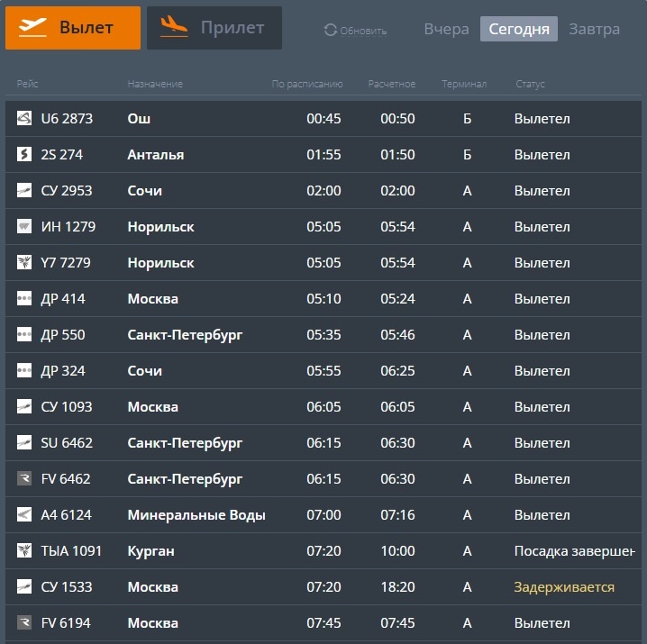
Task: Select flight number ДР 414
Action: pyautogui.click(x=63, y=299)
